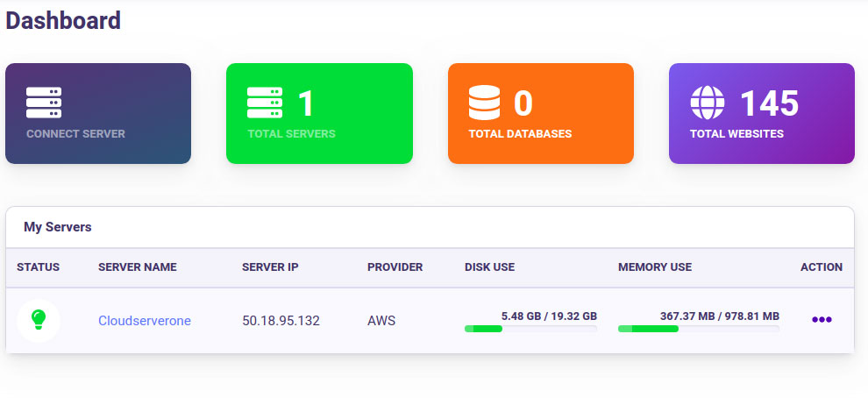Click the green lightbulb status icon
868x398 pixels.
point(39,320)
